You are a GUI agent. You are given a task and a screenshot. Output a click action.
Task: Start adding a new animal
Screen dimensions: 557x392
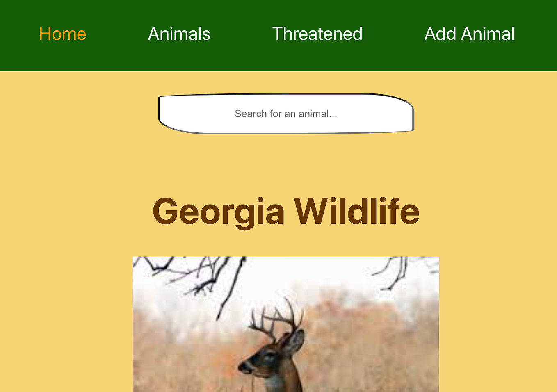pyautogui.click(x=470, y=34)
